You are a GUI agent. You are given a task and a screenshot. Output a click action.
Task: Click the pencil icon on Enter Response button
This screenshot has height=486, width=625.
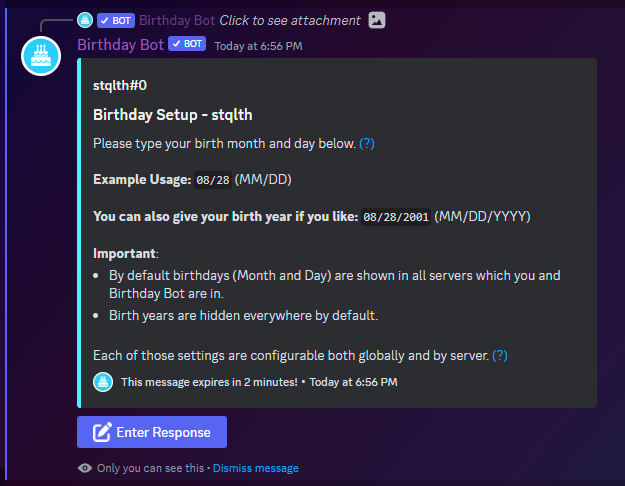click(x=101, y=432)
